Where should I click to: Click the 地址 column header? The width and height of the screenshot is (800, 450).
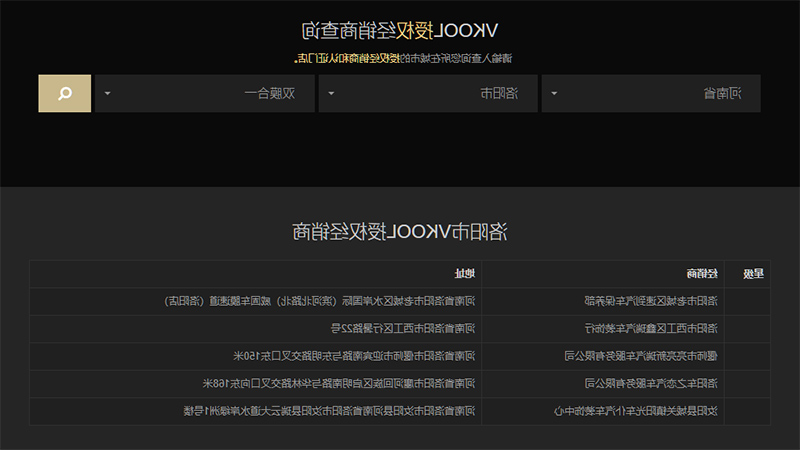pos(465,274)
